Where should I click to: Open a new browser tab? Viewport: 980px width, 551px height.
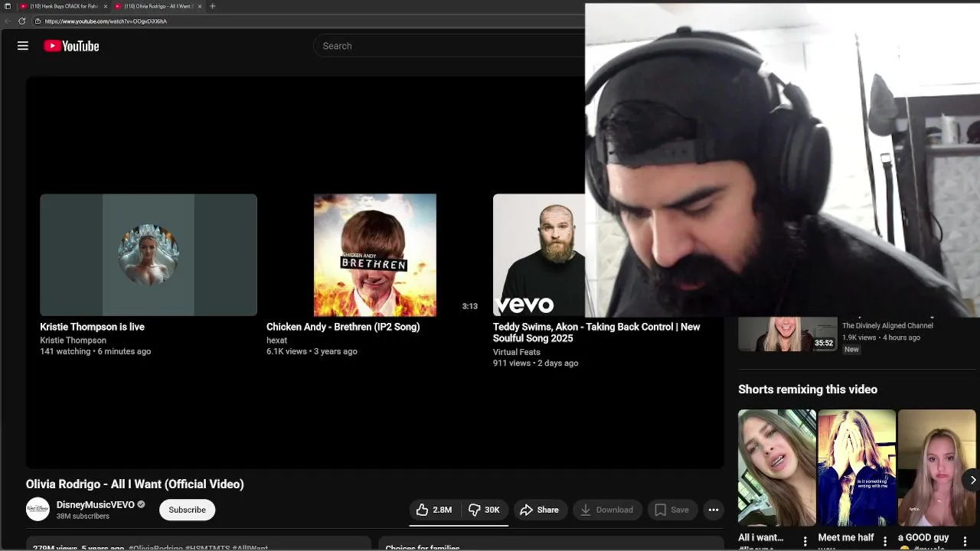pos(212,6)
